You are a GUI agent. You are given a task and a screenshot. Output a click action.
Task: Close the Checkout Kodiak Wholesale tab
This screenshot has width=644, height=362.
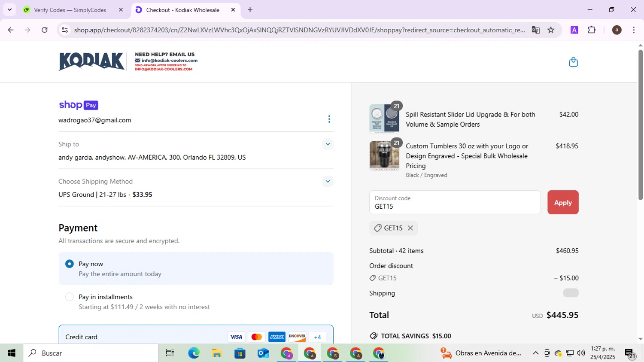point(233,10)
